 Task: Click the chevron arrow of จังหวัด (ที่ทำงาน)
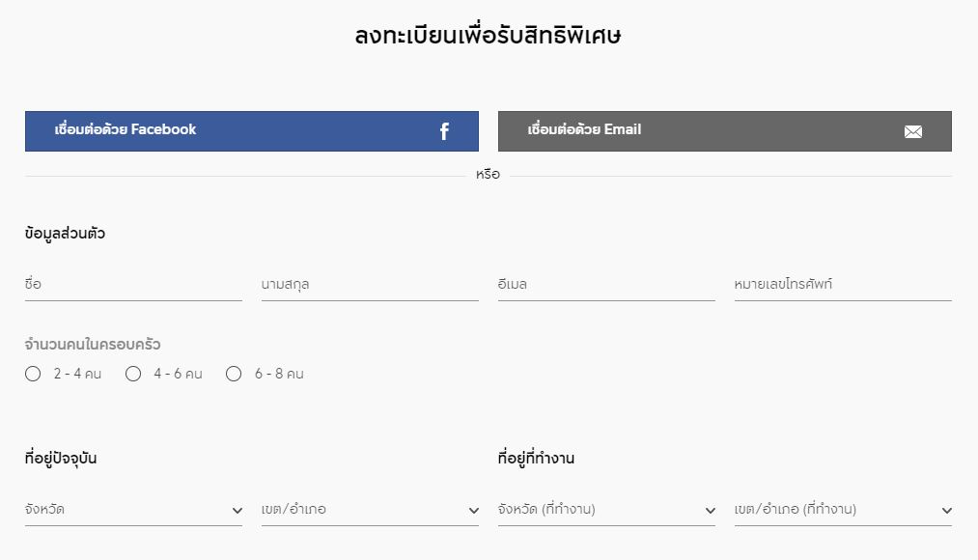click(711, 511)
